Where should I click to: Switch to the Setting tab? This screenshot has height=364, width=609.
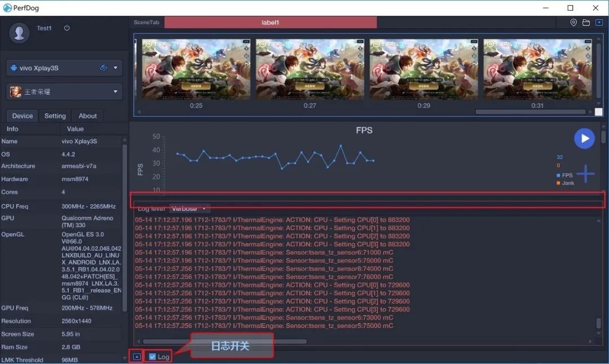(55, 116)
